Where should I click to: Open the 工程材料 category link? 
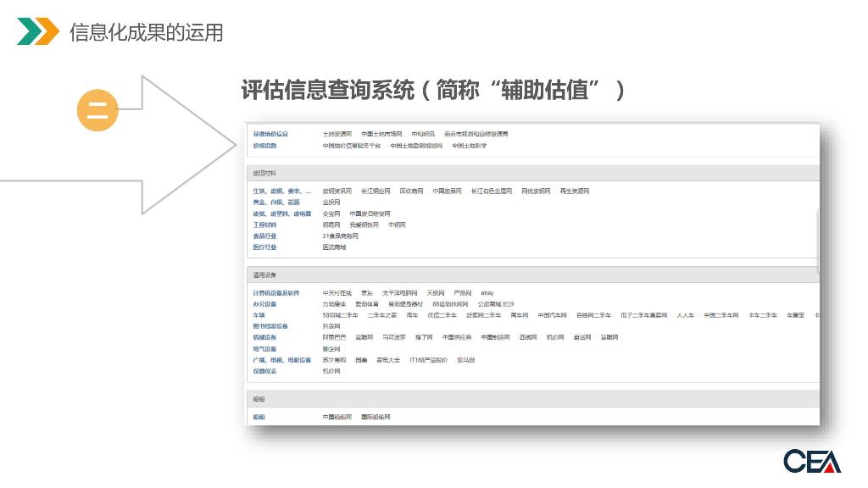pos(264,225)
